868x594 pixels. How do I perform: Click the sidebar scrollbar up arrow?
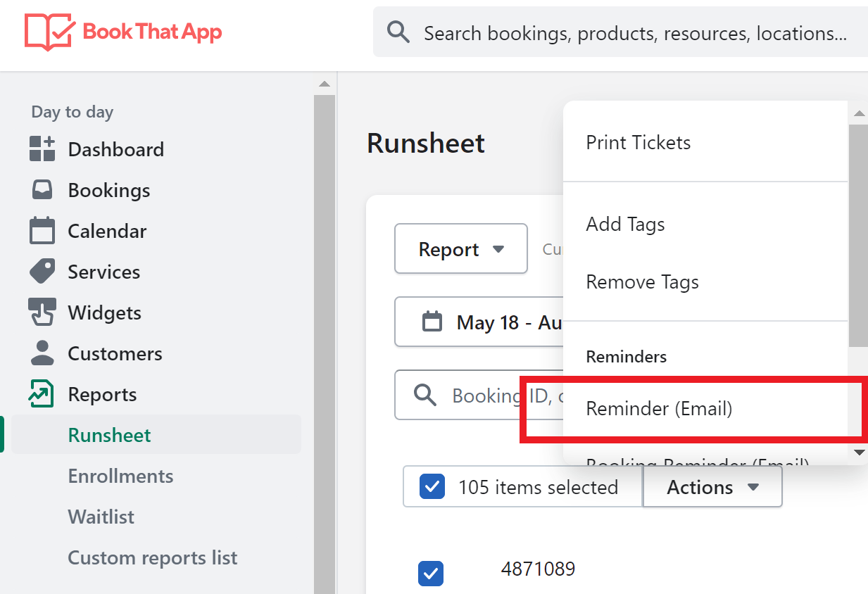[x=324, y=84]
